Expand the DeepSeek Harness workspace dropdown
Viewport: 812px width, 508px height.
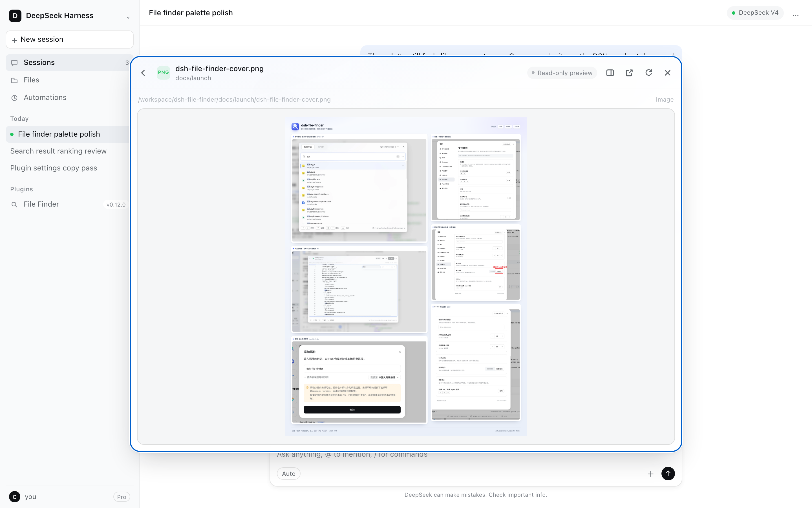[128, 17]
